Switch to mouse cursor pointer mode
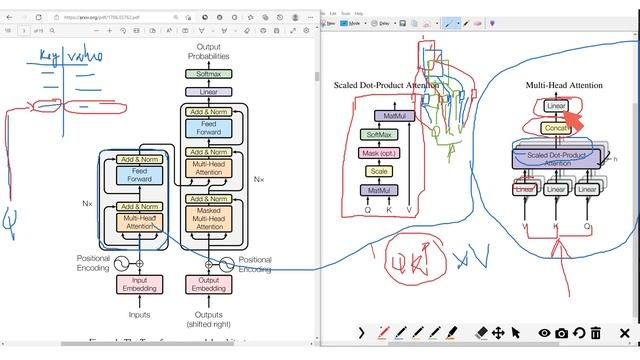Viewport: 640px width, 360px height. [516, 333]
